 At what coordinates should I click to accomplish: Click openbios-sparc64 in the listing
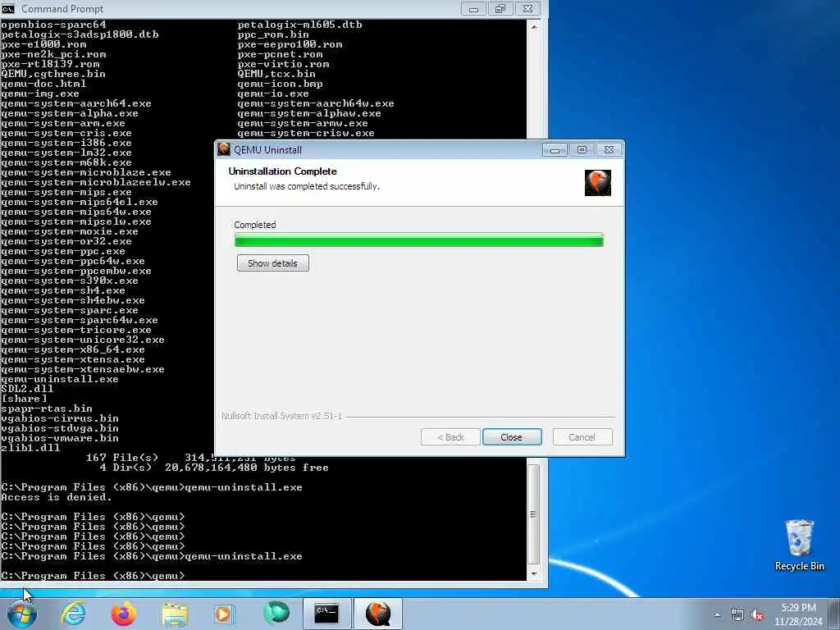[53, 25]
